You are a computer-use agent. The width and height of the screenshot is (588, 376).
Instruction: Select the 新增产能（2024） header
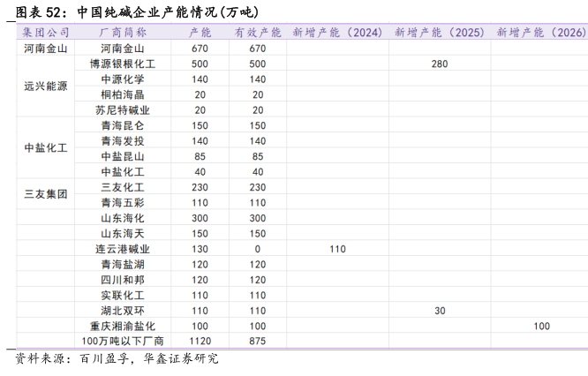coord(336,33)
